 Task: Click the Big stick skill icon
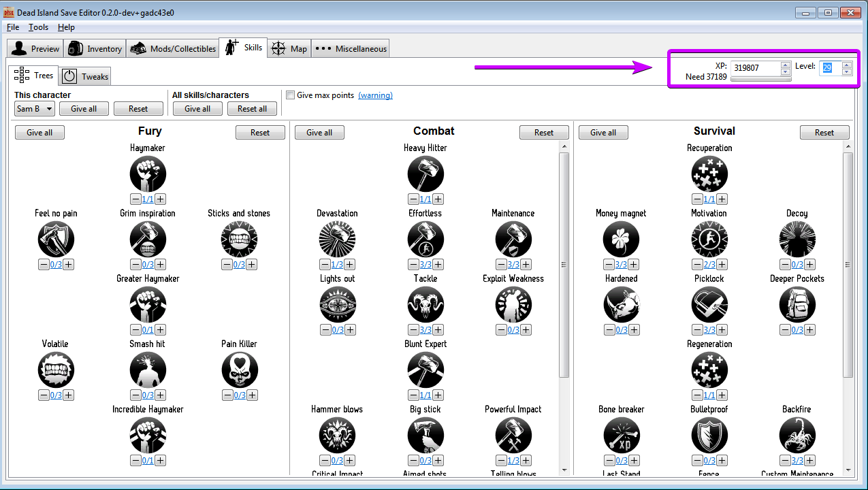(425, 435)
